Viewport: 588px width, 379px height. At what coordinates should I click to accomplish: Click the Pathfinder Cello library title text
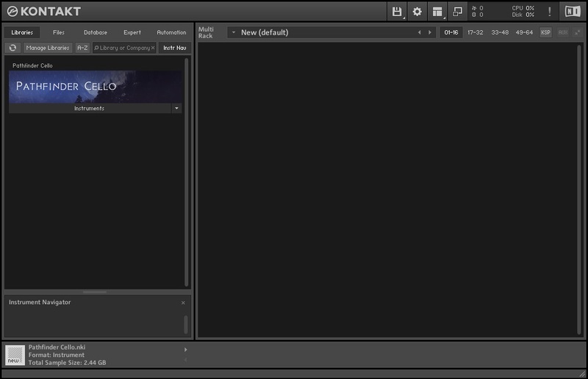point(32,65)
